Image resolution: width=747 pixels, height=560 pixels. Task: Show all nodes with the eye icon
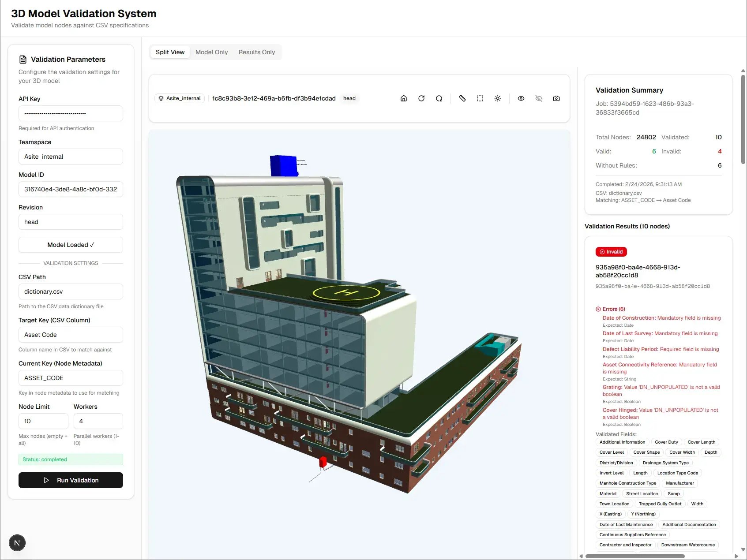point(521,98)
